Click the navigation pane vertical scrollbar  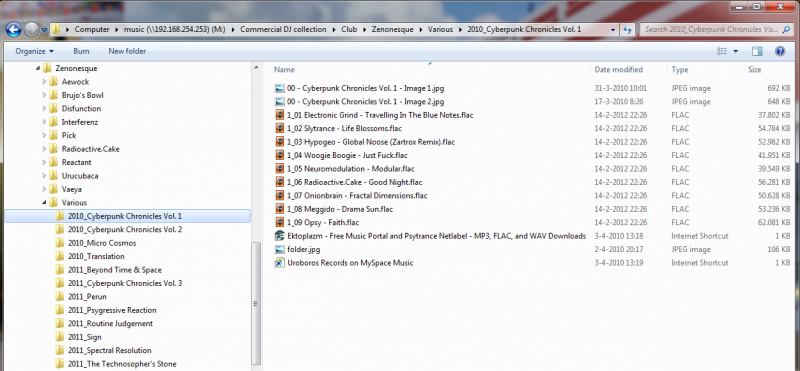coord(256,304)
